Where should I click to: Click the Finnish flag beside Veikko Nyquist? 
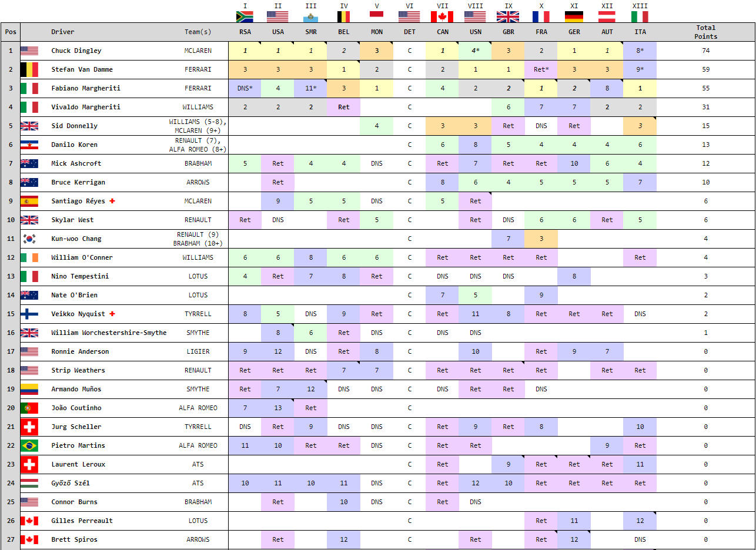(29, 314)
